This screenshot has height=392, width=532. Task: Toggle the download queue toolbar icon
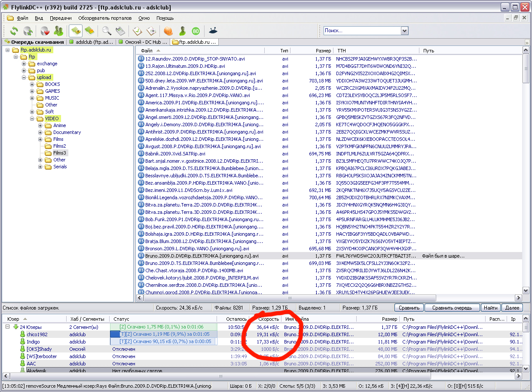click(76, 31)
